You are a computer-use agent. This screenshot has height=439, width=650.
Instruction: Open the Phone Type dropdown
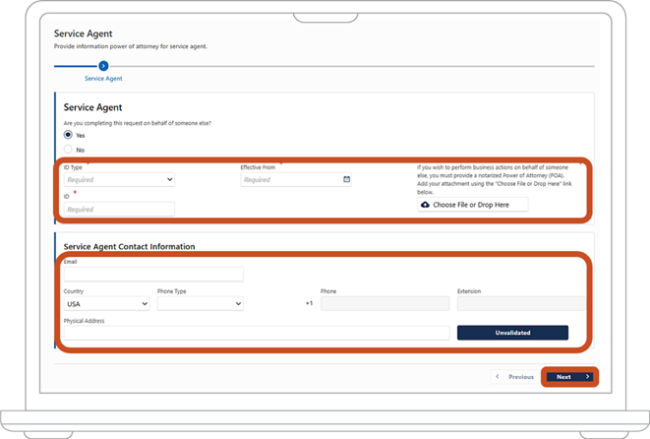pos(200,304)
